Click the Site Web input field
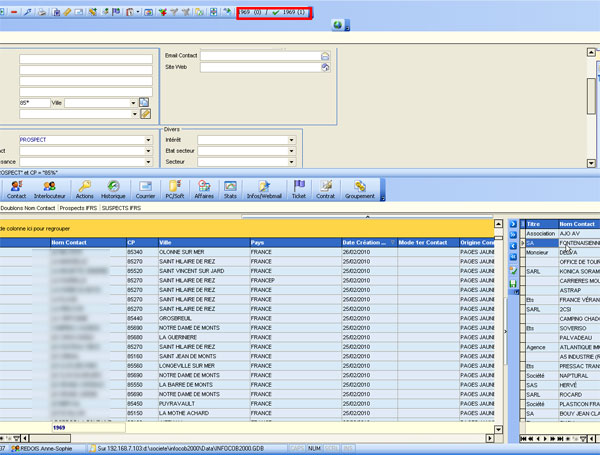This screenshot has width=600, height=455. 260,67
